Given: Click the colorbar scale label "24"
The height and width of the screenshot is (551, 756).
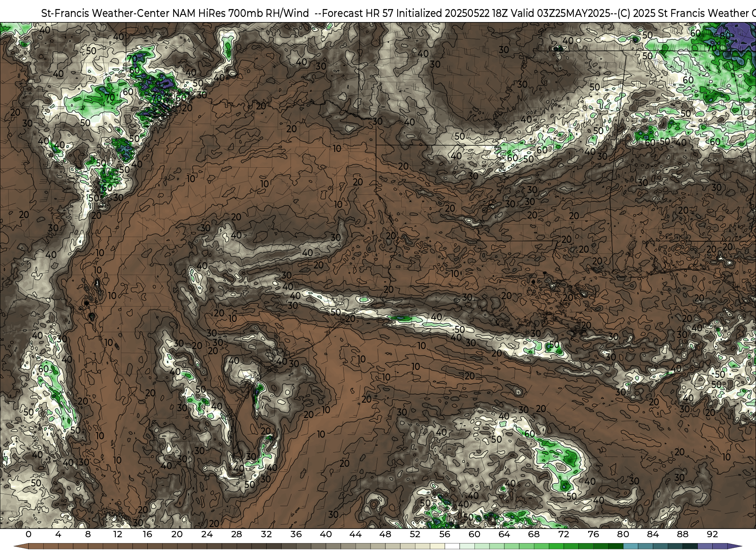Looking at the screenshot, I should pyautogui.click(x=207, y=534).
